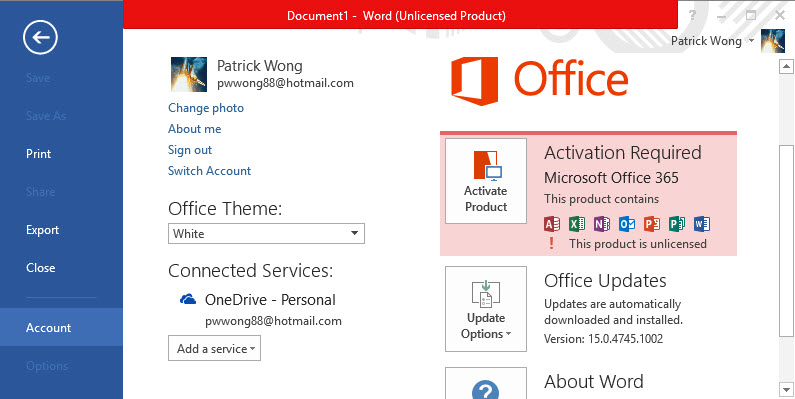Click the PowerPoint app icon
This screenshot has height=399, width=795.
click(x=652, y=224)
